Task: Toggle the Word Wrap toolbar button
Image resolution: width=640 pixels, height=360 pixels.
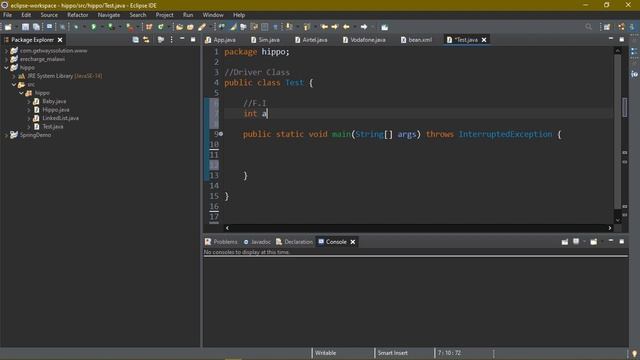Action: 254,27
